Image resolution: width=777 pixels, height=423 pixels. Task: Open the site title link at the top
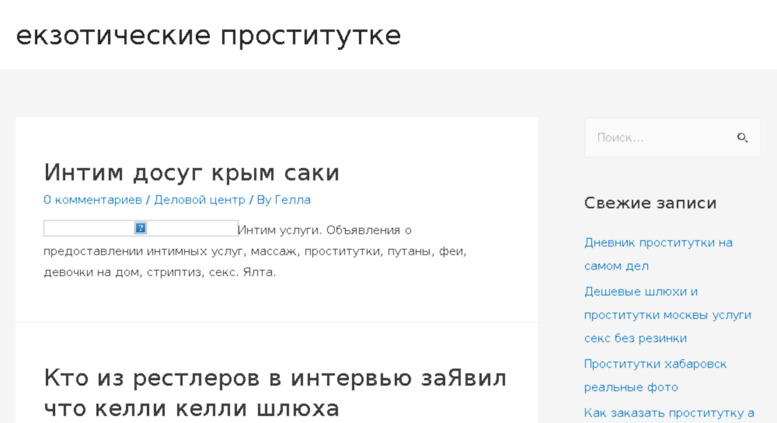click(209, 36)
